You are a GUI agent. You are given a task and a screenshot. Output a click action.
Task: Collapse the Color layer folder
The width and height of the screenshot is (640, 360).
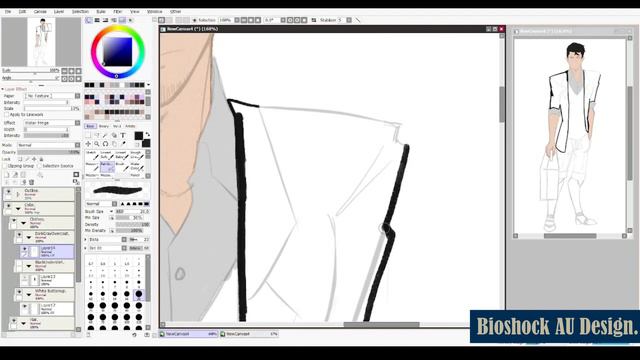18,209
